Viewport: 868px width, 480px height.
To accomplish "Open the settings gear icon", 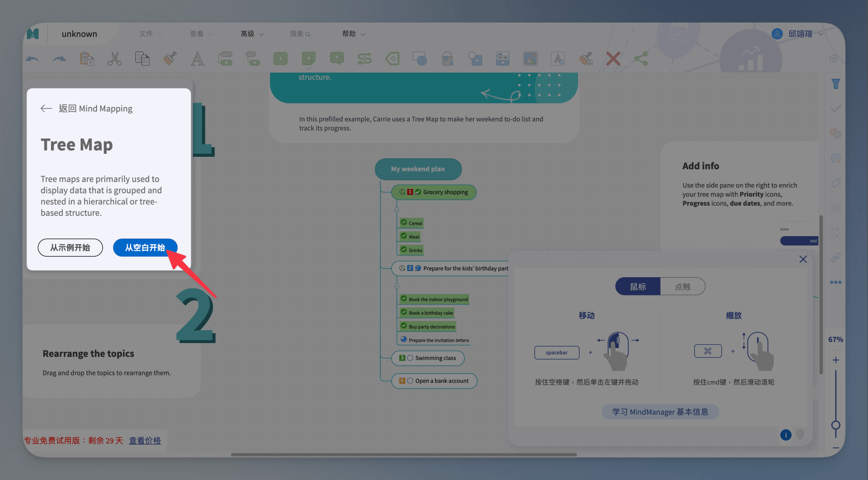I will tap(833, 59).
